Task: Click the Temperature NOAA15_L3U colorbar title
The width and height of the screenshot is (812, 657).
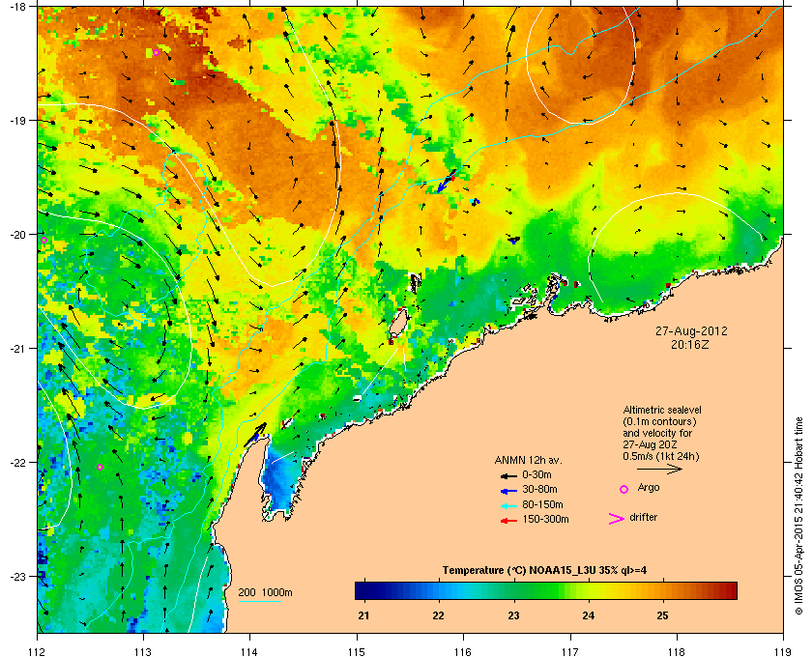Action: coord(544,570)
